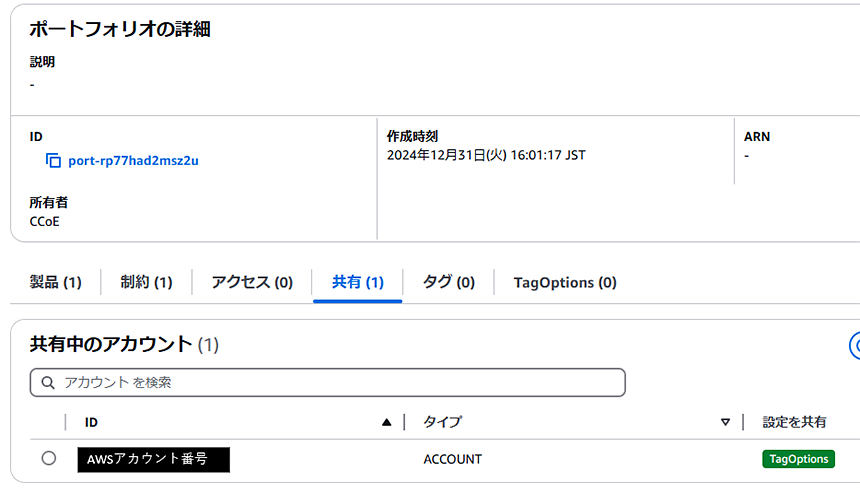Click the タイプ column header
The height and width of the screenshot is (494, 860).
click(443, 422)
